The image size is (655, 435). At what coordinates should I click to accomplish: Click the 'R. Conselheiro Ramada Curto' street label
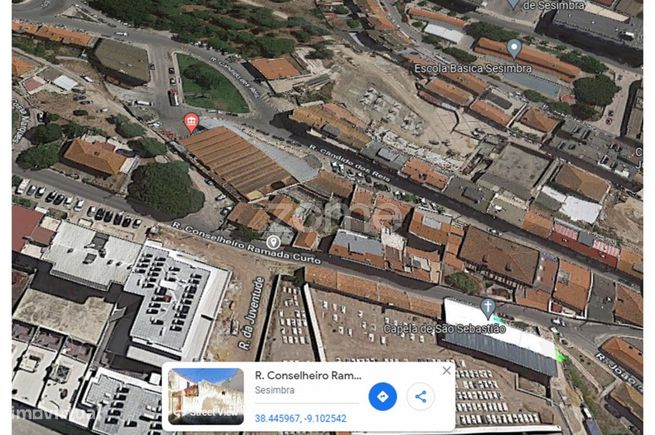247,243
